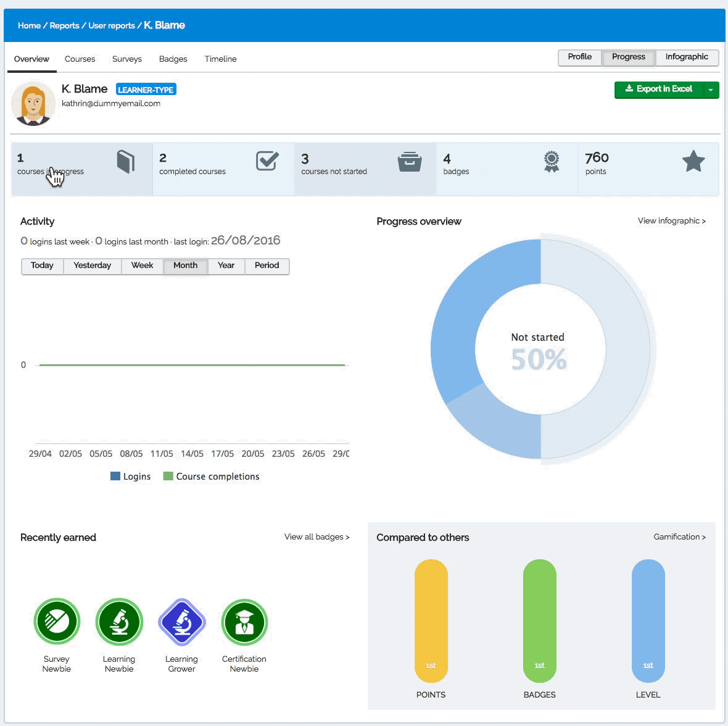
Task: Click the LEARNER-TYPE label tag
Action: pos(146,90)
